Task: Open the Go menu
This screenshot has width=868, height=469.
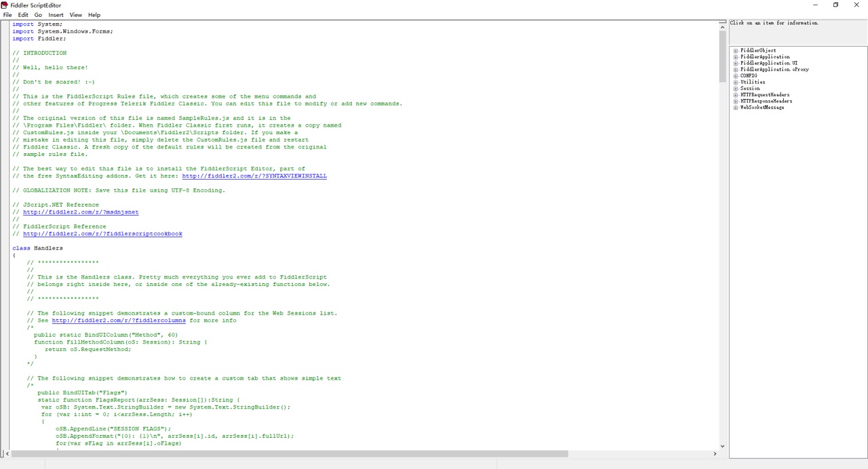Action: 38,15
